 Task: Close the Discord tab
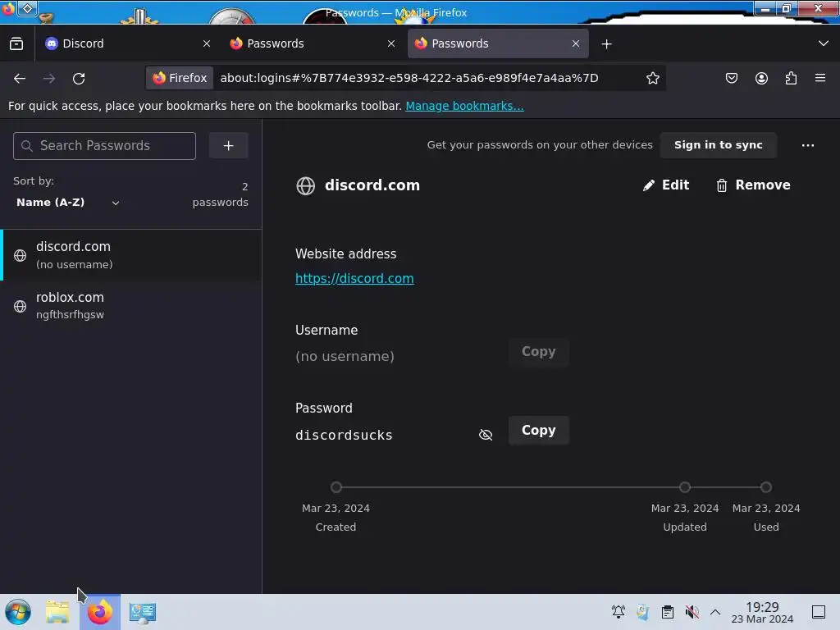tap(207, 44)
